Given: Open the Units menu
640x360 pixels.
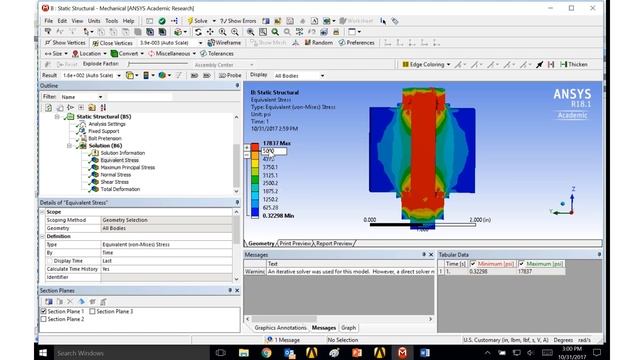Looking at the screenshot, I should 94,21.
